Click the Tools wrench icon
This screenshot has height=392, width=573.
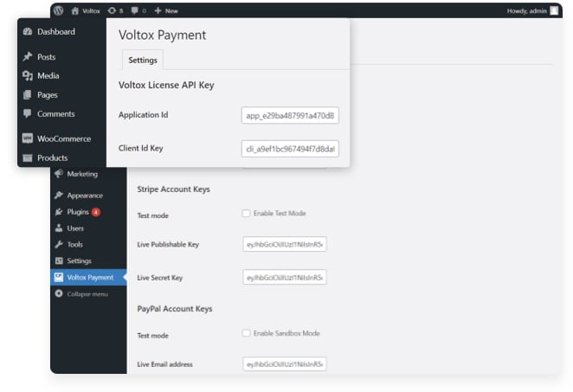pos(59,244)
